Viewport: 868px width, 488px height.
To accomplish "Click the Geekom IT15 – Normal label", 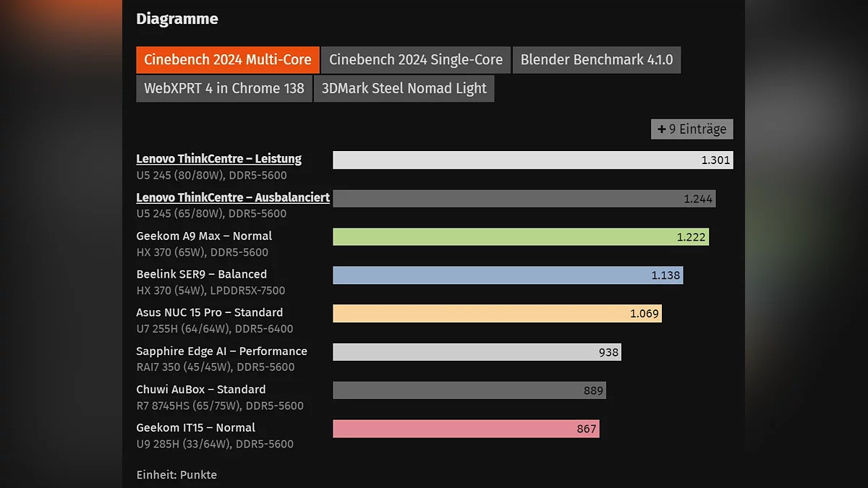I will 195,428.
